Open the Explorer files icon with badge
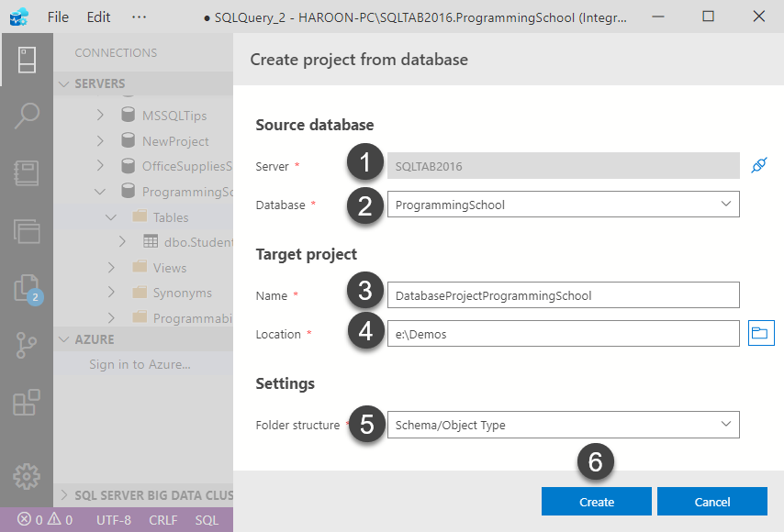The image size is (784, 532). [27, 288]
